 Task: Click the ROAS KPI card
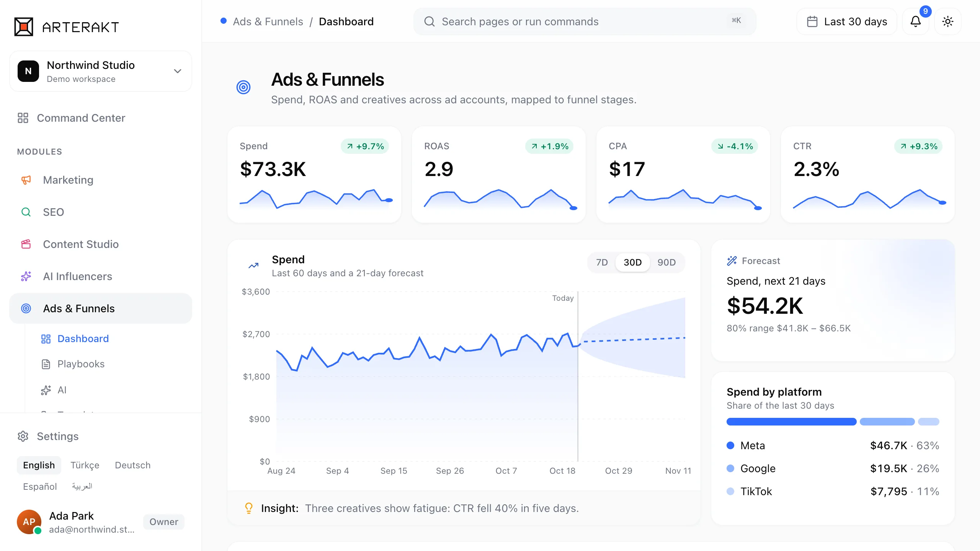499,174
